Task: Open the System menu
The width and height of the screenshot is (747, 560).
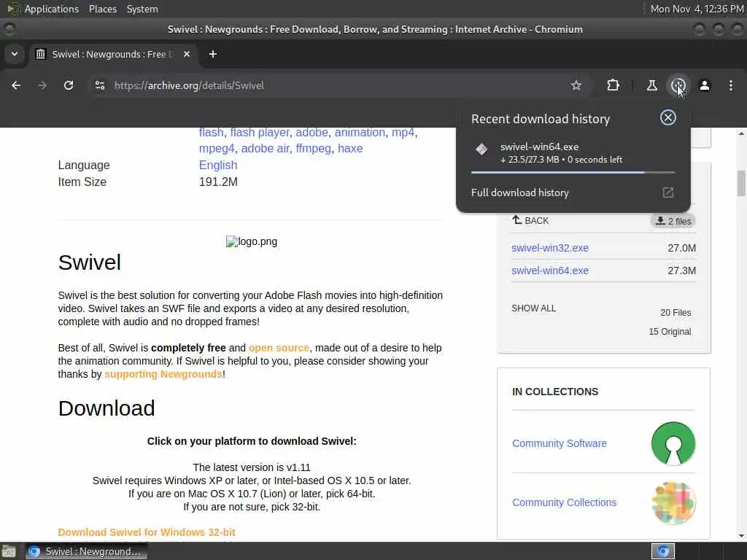Action: (x=142, y=9)
